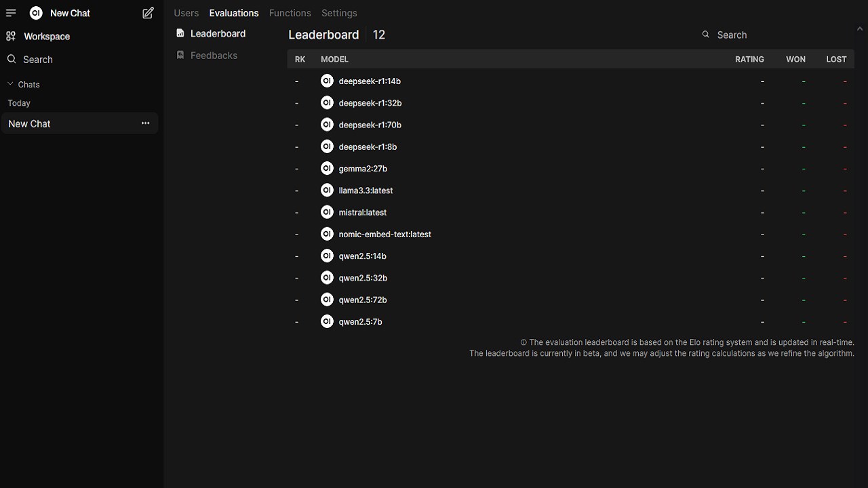Viewport: 868px width, 488px height.
Task: Click the qwen2.5:7b model avatar icon
Action: pos(327,321)
